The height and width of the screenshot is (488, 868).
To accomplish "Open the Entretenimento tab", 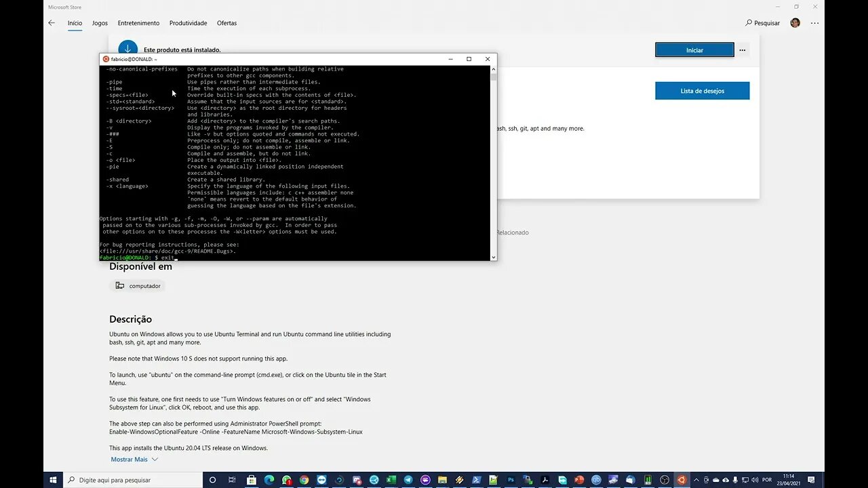I will pos(138,23).
